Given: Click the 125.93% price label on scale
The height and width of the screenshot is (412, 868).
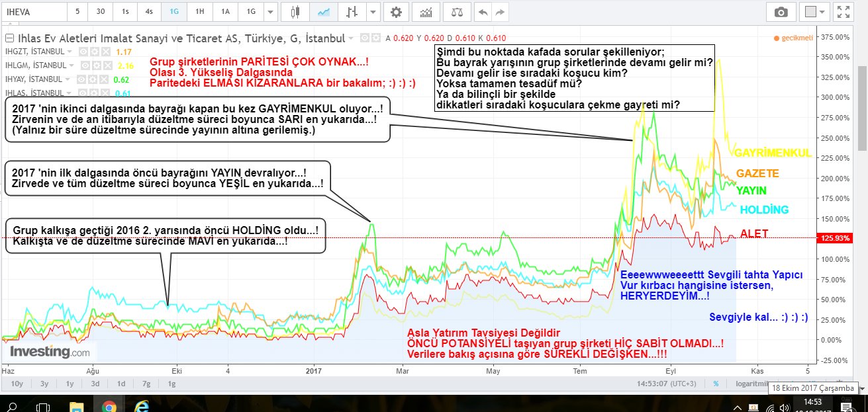Looking at the screenshot, I should (835, 237).
